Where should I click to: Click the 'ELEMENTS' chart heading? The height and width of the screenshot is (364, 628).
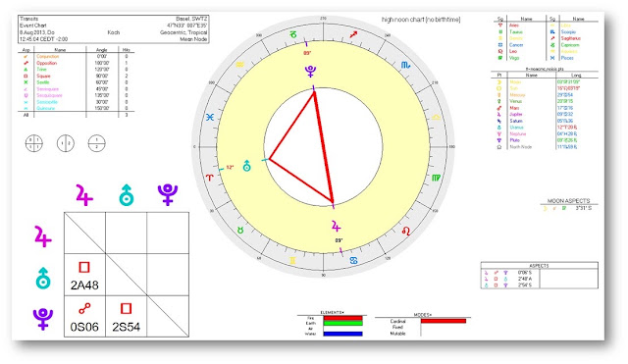332,312
